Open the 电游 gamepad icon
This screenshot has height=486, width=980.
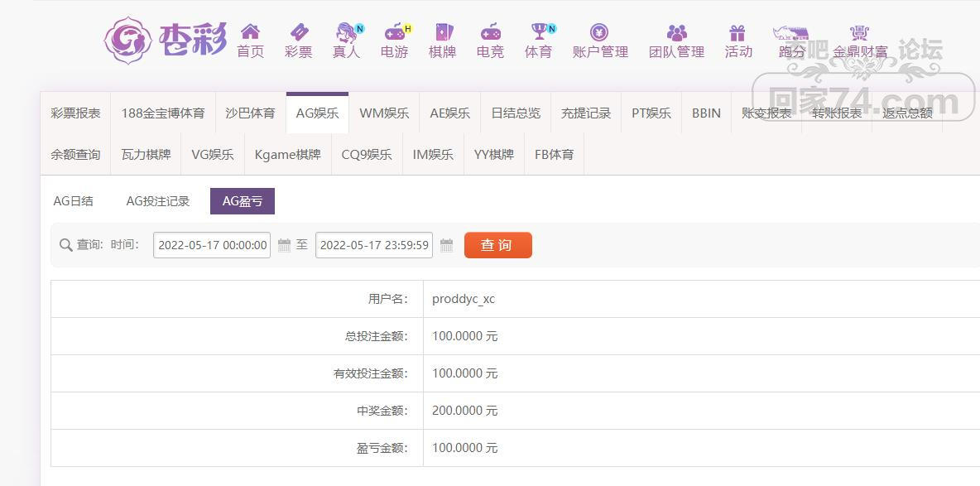pos(396,32)
